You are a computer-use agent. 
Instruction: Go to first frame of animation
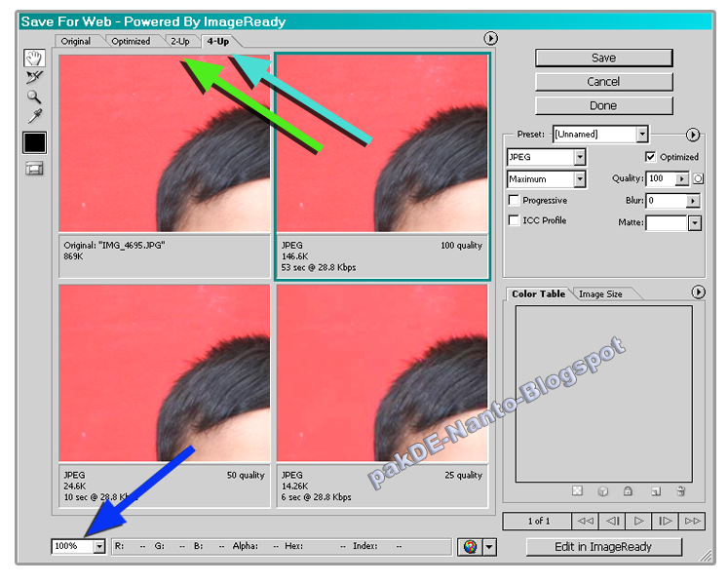tap(585, 521)
